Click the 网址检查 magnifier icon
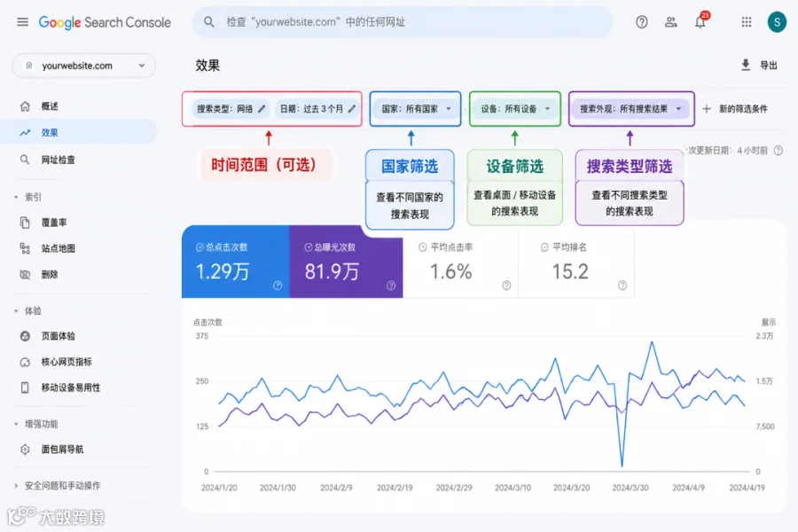Viewport: 798px width, 532px height. pos(25,160)
